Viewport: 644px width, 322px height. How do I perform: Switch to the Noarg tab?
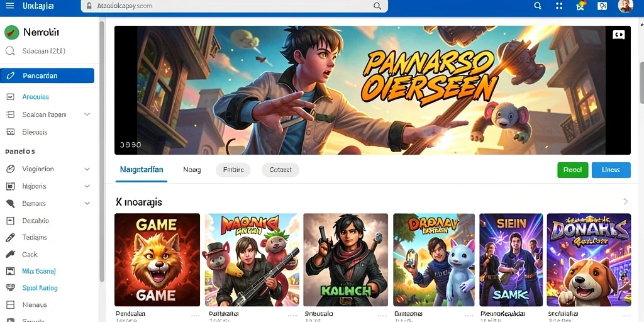tap(192, 170)
